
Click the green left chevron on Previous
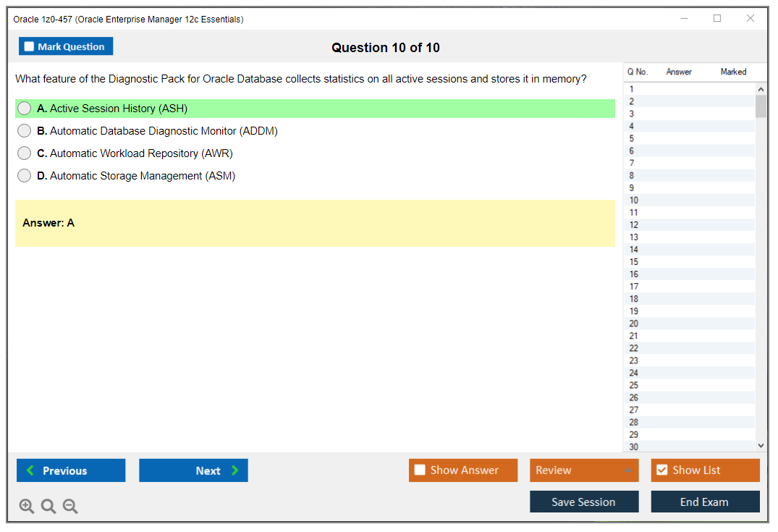tap(29, 470)
